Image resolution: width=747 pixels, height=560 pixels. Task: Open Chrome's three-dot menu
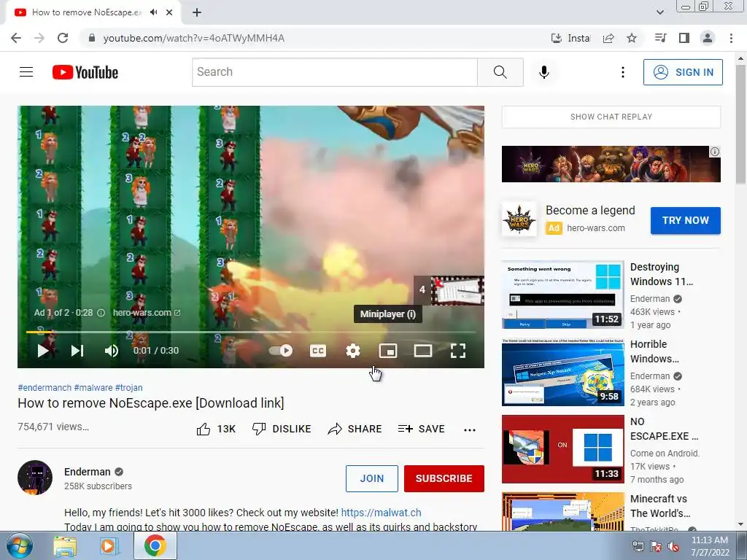point(731,38)
